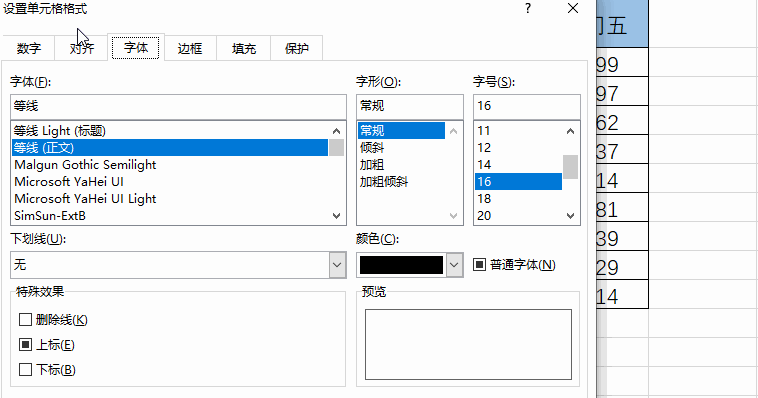Choose Microsoft YaHei UI Light font

(x=170, y=198)
